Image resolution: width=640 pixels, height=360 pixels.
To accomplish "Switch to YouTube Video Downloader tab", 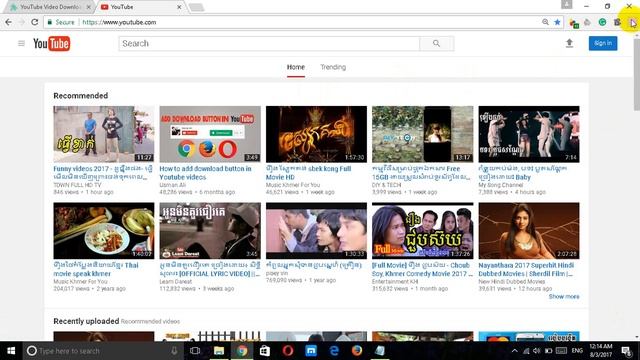I will tap(50, 7).
